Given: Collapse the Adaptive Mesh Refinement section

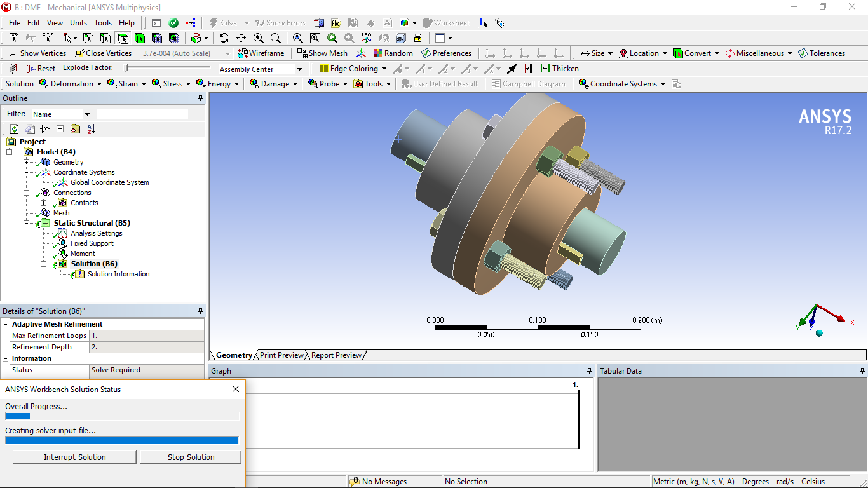Looking at the screenshot, I should pyautogui.click(x=6, y=324).
